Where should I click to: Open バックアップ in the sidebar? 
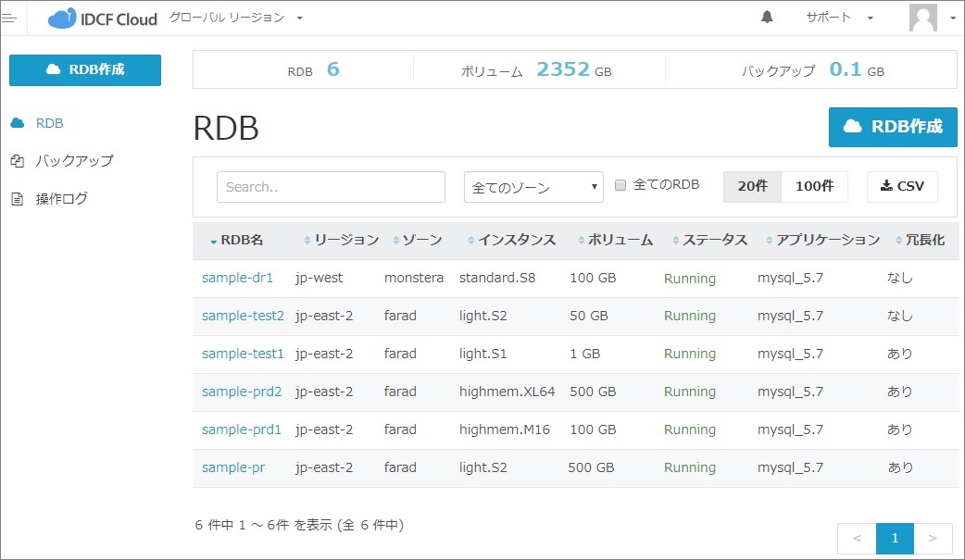coord(74,161)
